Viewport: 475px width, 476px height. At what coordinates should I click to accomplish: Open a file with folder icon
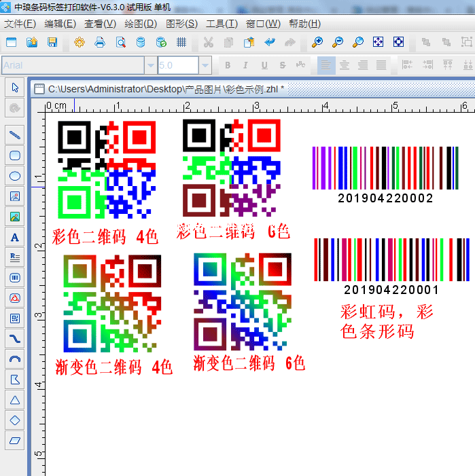[x=32, y=42]
